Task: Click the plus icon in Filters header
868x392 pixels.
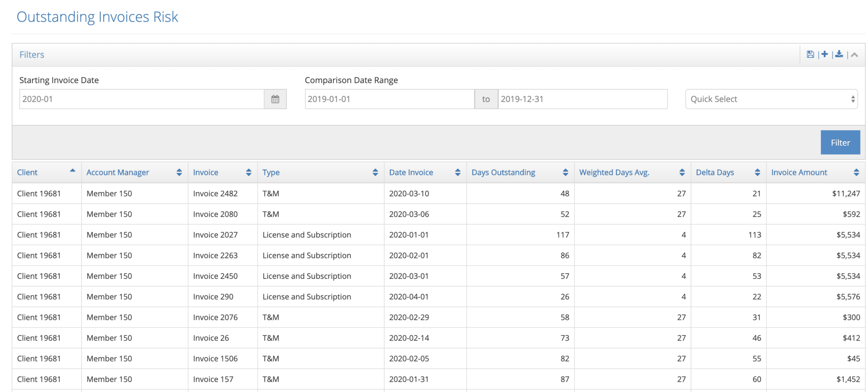Action: pyautogui.click(x=824, y=54)
